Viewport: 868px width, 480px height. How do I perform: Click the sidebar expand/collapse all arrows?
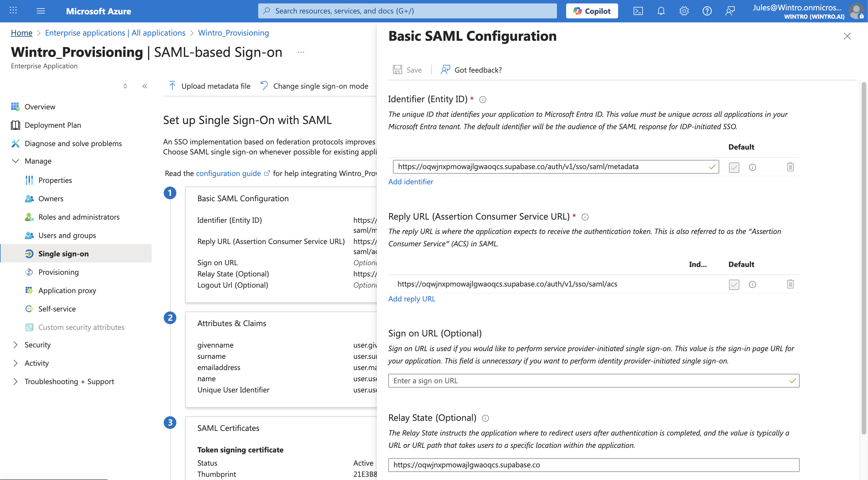[125, 86]
